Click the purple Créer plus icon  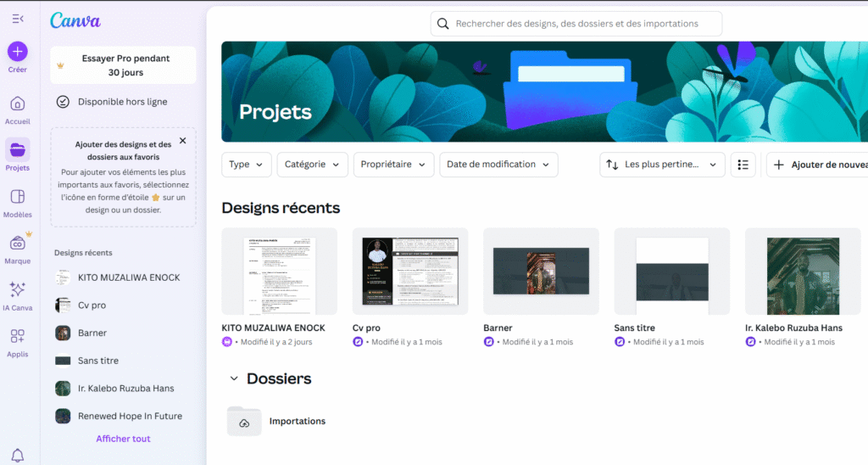tap(18, 52)
